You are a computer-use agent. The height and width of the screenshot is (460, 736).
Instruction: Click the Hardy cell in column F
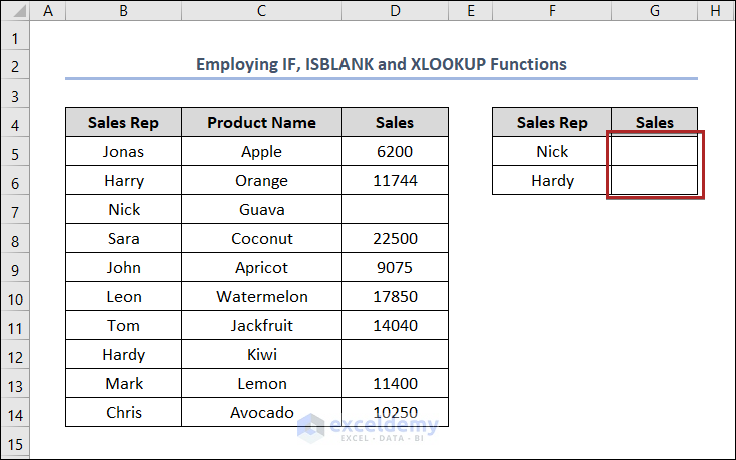click(552, 181)
